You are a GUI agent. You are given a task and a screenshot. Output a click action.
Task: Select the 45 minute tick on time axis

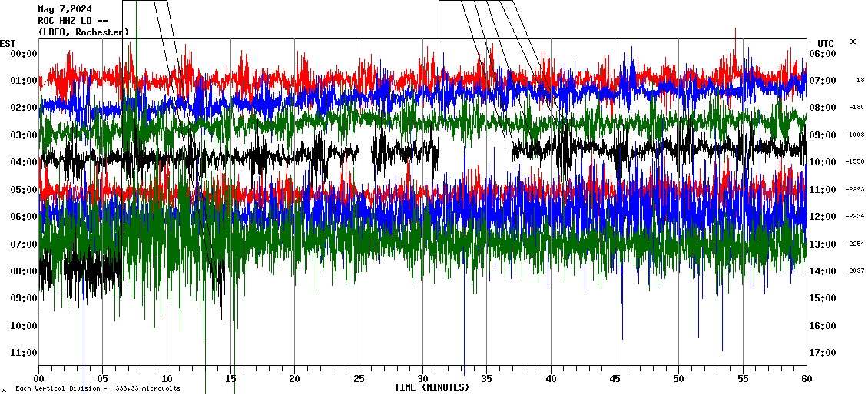615,379
